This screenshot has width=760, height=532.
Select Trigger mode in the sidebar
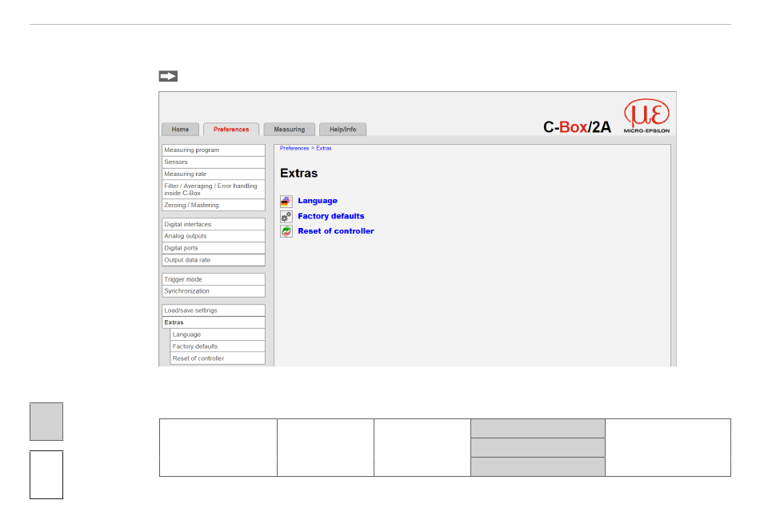[x=214, y=279]
